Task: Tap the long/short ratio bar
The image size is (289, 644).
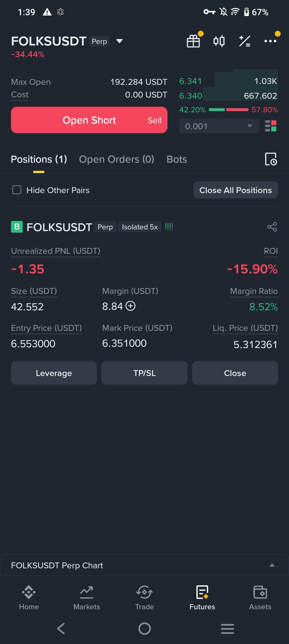Action: click(229, 110)
